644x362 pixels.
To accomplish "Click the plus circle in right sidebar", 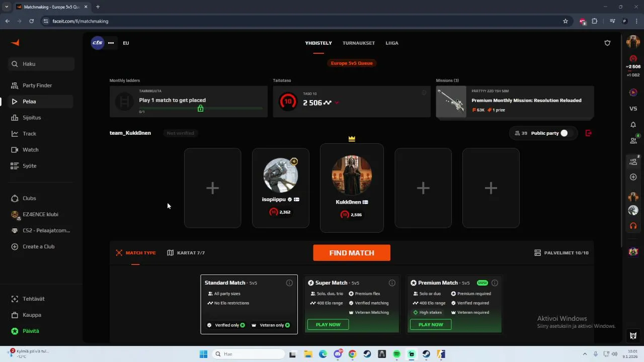I will (633, 177).
